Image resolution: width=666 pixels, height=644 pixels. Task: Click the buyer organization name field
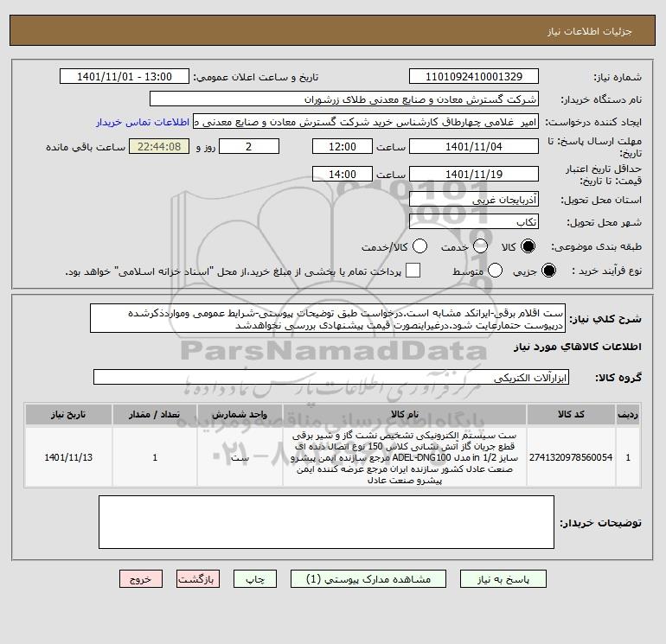tap(344, 99)
